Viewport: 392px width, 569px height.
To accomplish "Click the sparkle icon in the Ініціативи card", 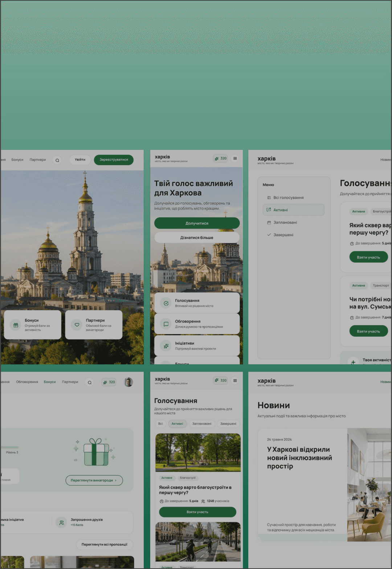I will pos(166,346).
